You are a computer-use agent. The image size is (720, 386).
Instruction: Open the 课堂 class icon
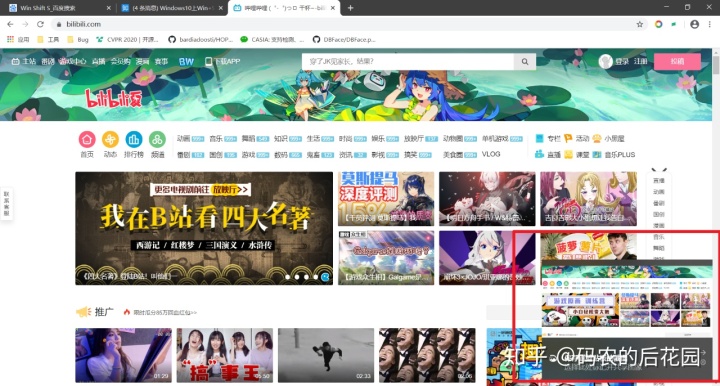click(x=568, y=154)
